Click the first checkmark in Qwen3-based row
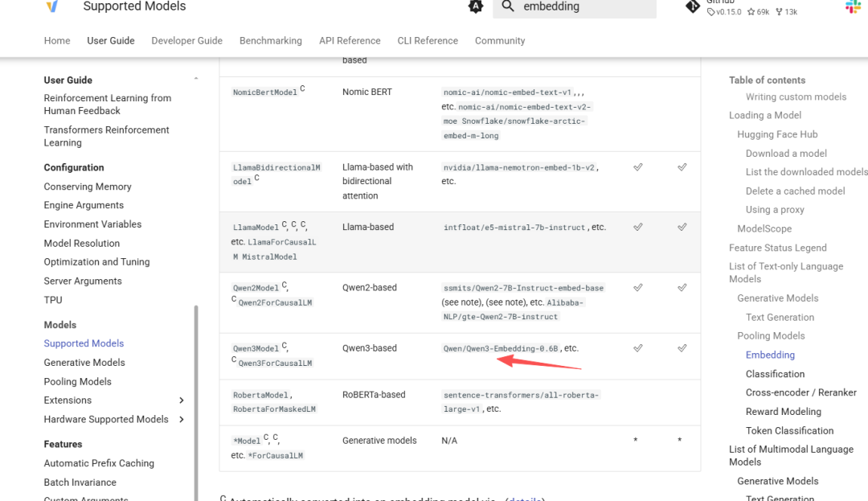Viewport: 868px width, 501px height. 638,348
